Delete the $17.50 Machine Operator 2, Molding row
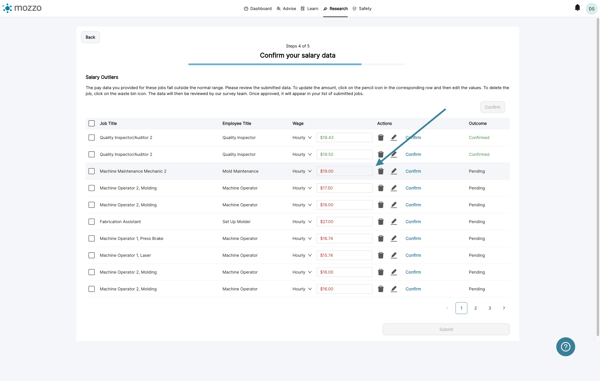The width and height of the screenshot is (600, 381). 380,188
